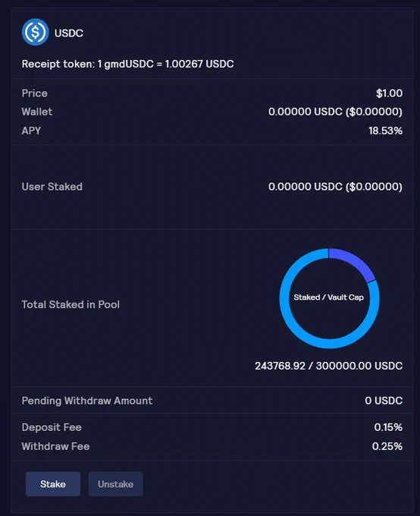The height and width of the screenshot is (516, 420).
Task: Click the Withdraw Fee label
Action: pos(55,446)
